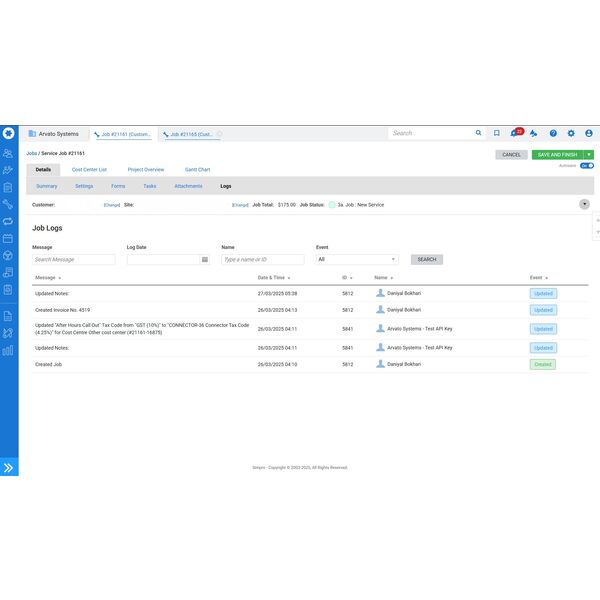Screen dimensions: 600x600
Task: Follow the Jobs breadcrumb link
Action: [x=31, y=153]
